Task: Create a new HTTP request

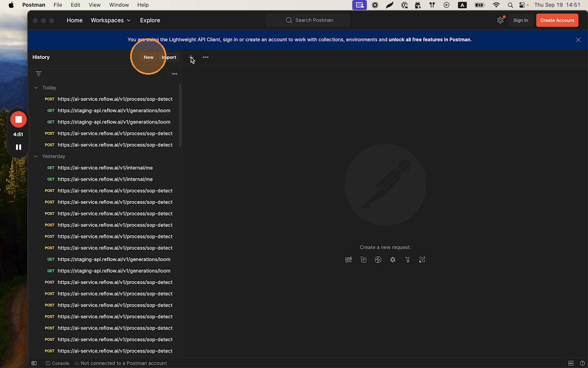Action: [x=349, y=260]
